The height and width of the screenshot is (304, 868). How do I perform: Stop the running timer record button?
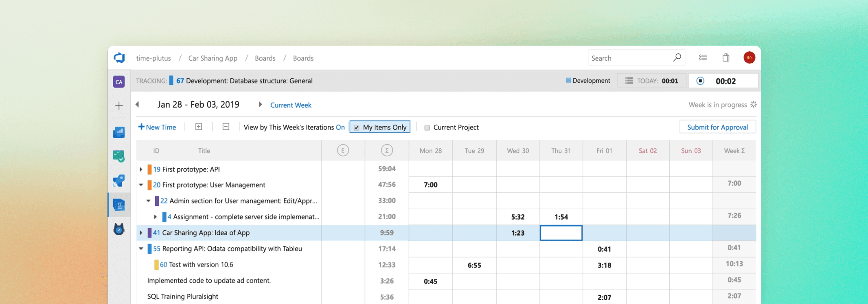click(x=700, y=81)
